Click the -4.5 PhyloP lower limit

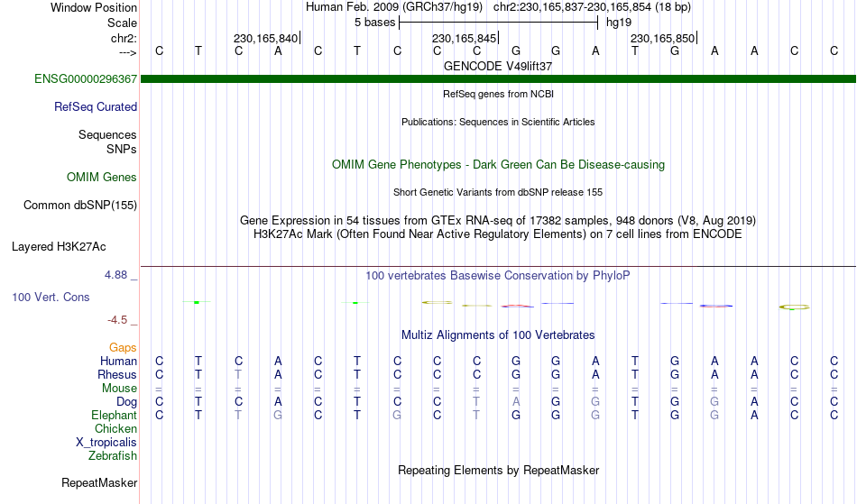click(117, 320)
